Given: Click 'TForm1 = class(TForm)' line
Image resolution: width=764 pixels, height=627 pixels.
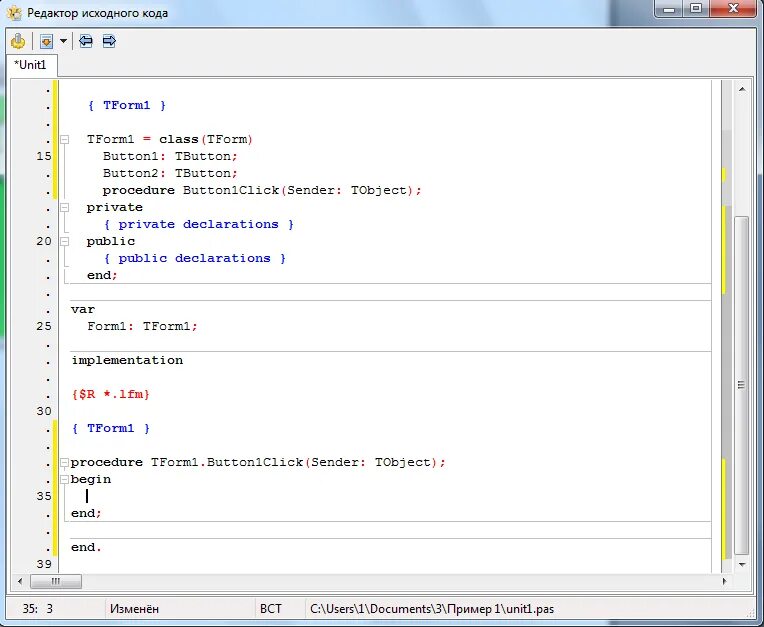Looking at the screenshot, I should click(x=170, y=140).
